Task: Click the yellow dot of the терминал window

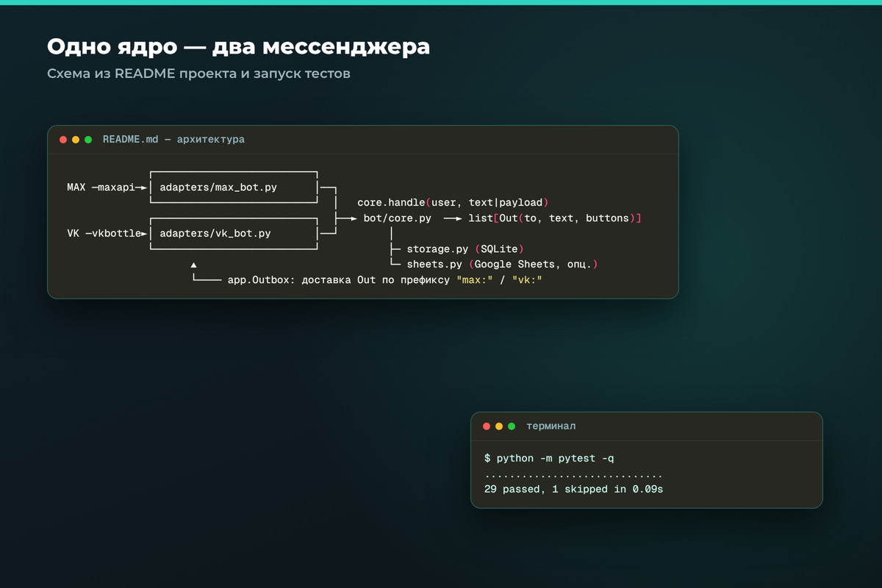Action: pos(499,426)
